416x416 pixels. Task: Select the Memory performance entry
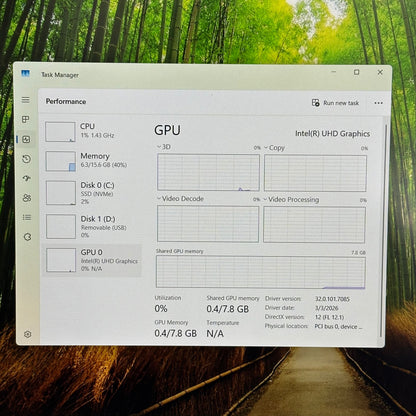tap(92, 161)
